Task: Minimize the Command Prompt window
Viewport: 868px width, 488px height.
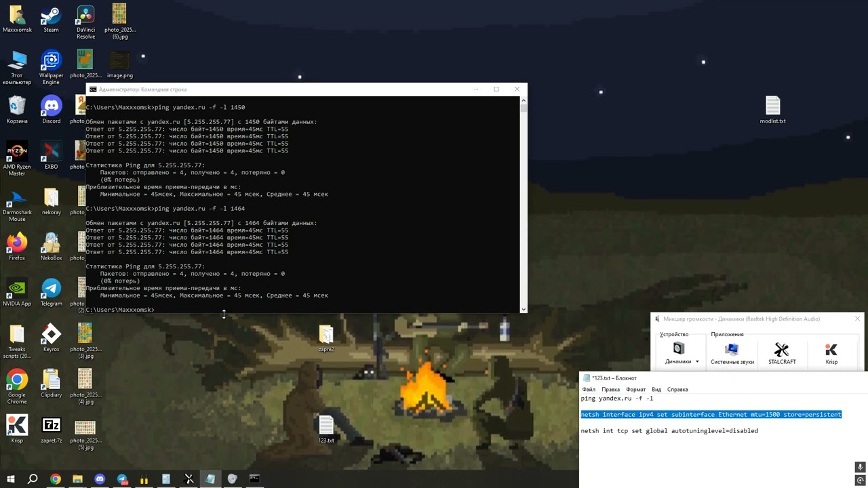Action: tap(476, 89)
